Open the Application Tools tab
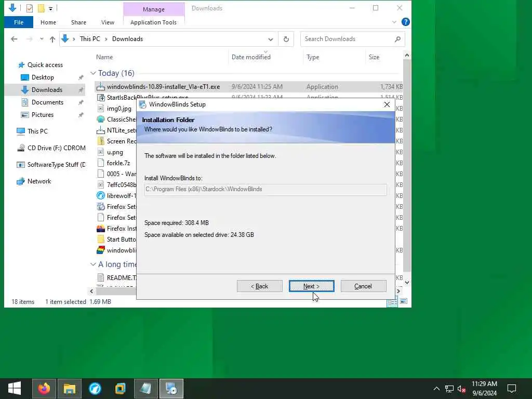The height and width of the screenshot is (399, 532). pos(153,22)
